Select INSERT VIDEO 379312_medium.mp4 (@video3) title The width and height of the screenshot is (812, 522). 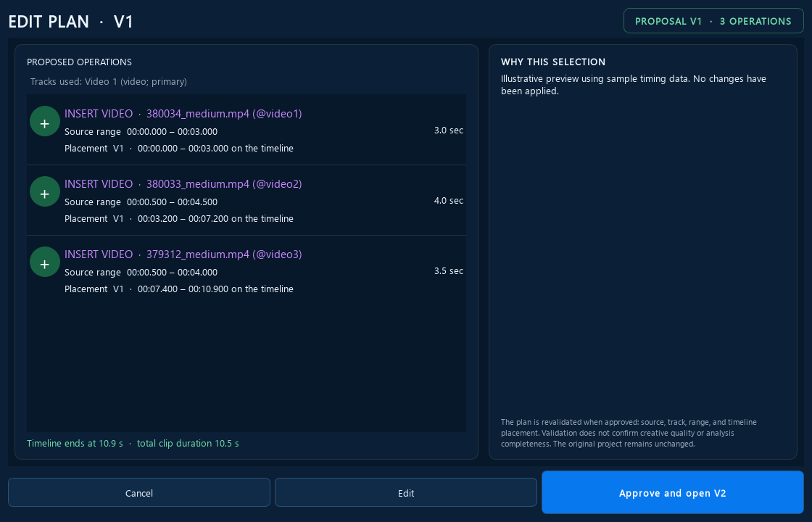click(183, 254)
